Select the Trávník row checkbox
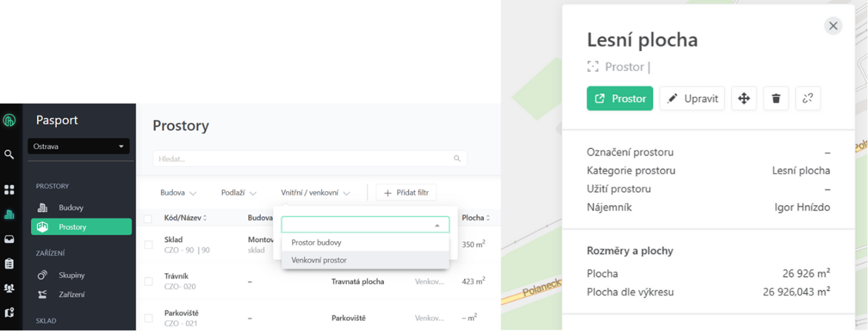Screen dimensions: 868x331 (148, 281)
